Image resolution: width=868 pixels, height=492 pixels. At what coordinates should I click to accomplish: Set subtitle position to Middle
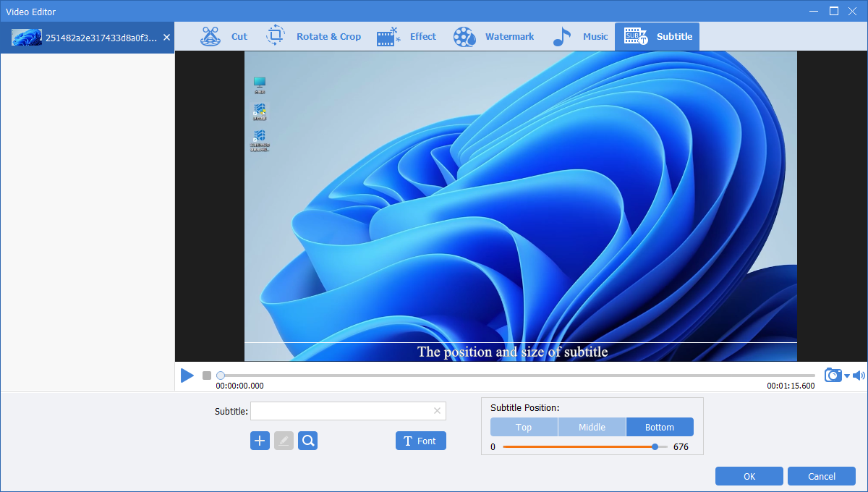(x=592, y=427)
